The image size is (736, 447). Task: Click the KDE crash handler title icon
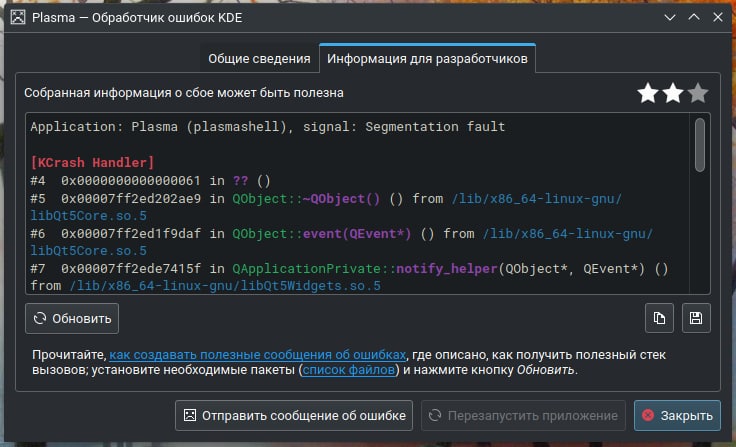[x=18, y=17]
